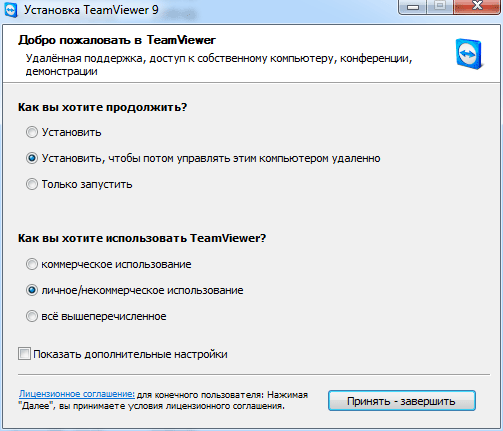
Task: Click the "Добро пожаловать в TeamViewer" heading
Action: tap(117, 40)
